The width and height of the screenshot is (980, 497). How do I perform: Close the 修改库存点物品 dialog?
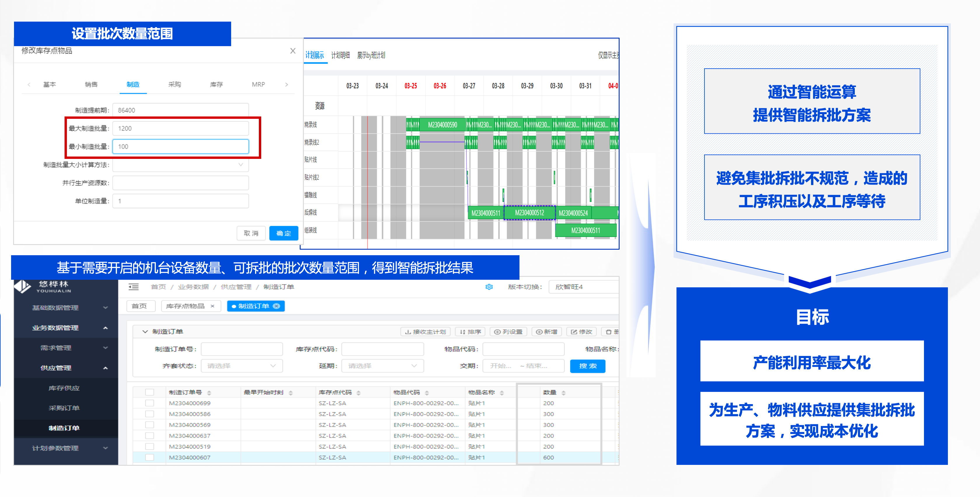click(292, 51)
